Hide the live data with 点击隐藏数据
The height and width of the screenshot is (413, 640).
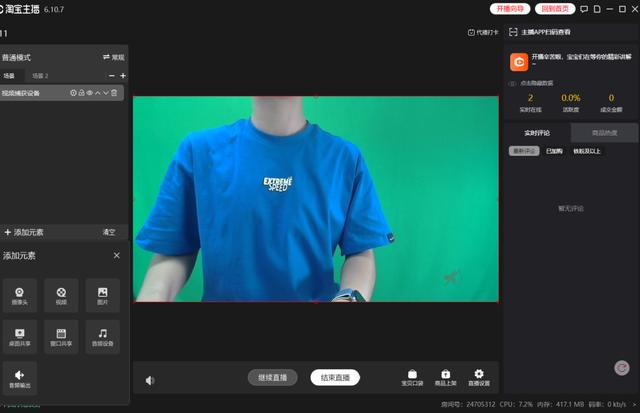coord(537,84)
